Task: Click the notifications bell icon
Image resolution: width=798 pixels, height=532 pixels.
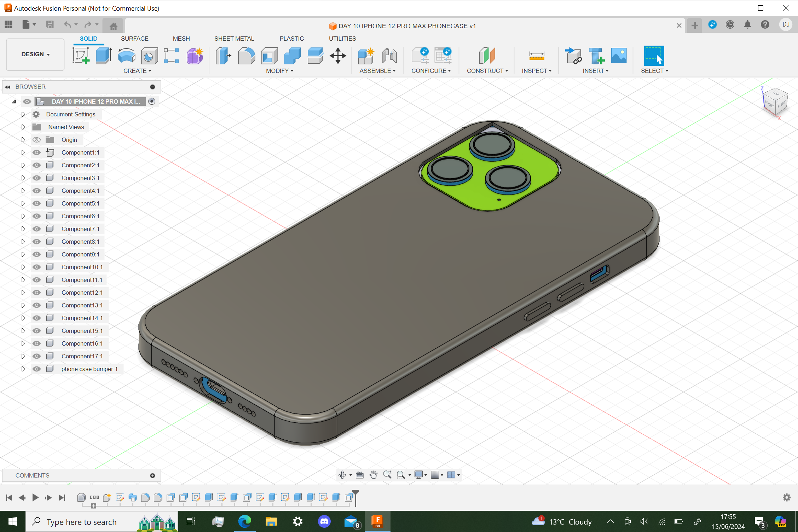Action: pyautogui.click(x=747, y=24)
